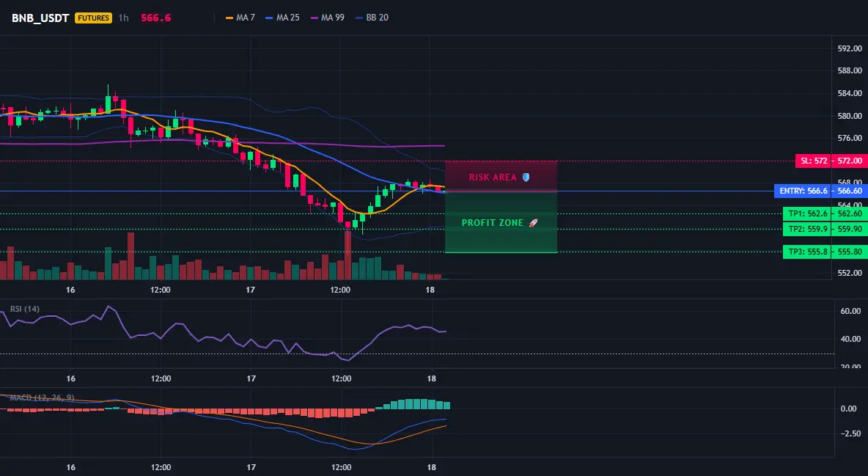Click the tallest red volume bar near 12:00
The height and width of the screenshot is (476, 868).
coord(347,255)
